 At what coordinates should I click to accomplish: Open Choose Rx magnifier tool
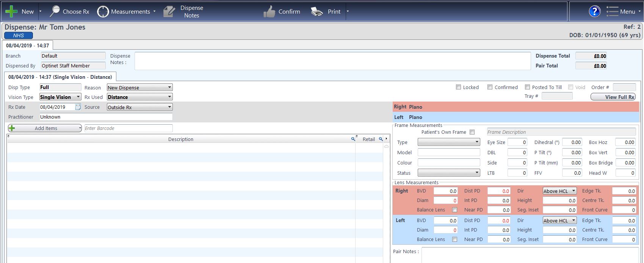[55, 11]
